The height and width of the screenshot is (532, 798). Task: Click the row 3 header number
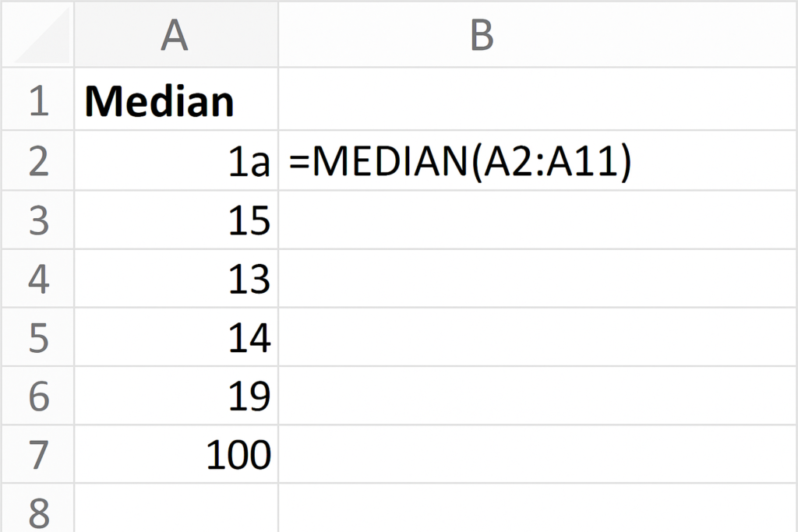[37, 220]
